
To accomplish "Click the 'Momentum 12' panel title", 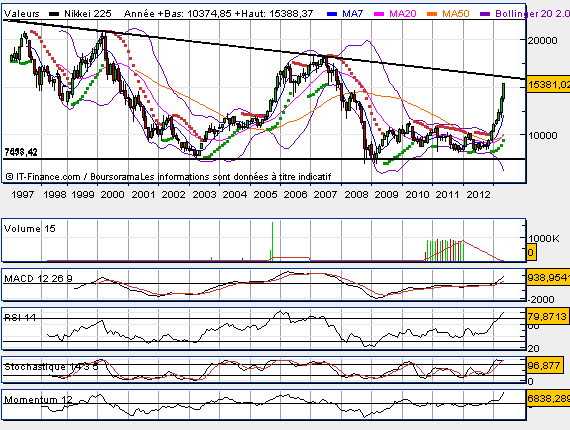I will tap(38, 400).
